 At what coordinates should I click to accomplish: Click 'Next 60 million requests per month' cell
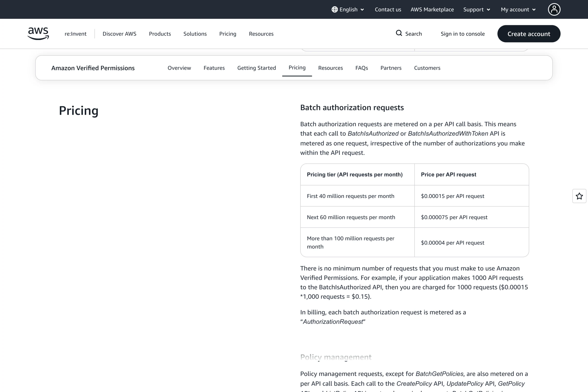point(357,217)
